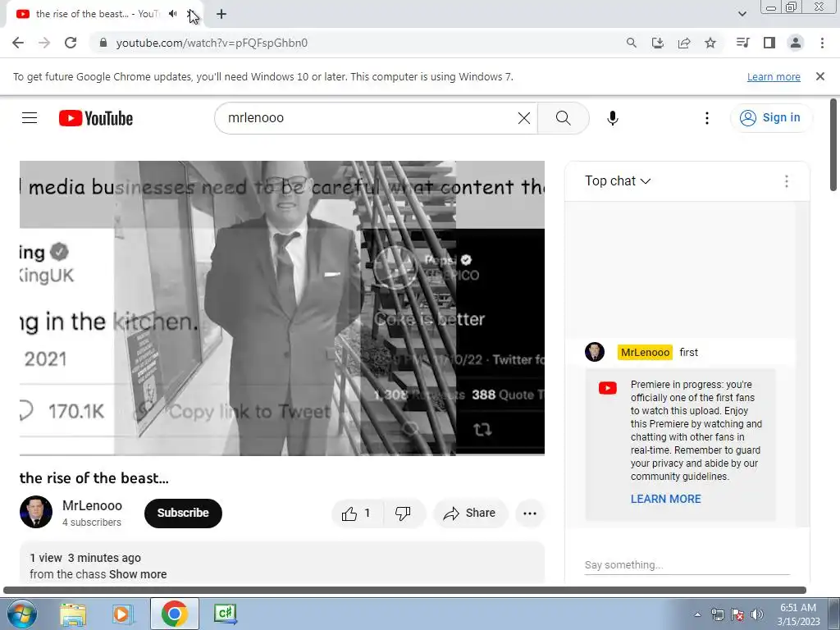This screenshot has height=630, width=840.
Task: Click the horizontal scrollbar at the bottom
Action: coord(404,590)
